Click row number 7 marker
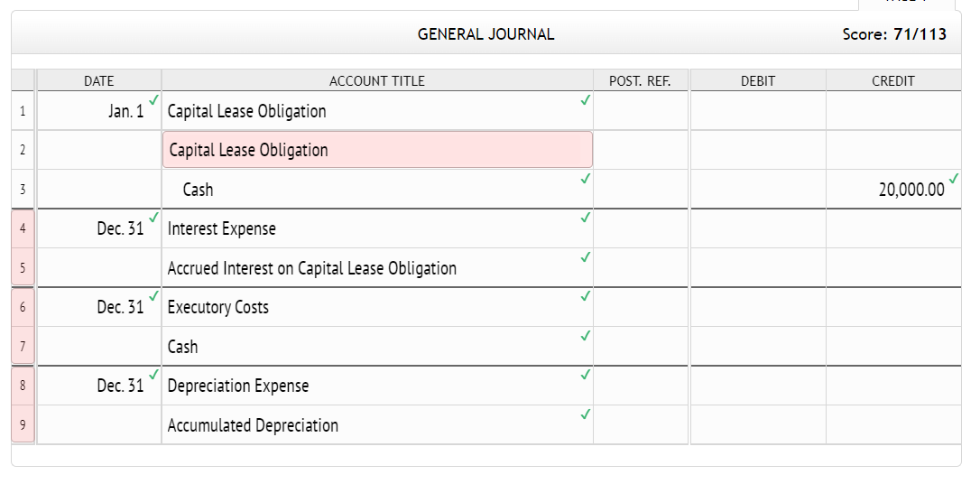 (23, 346)
